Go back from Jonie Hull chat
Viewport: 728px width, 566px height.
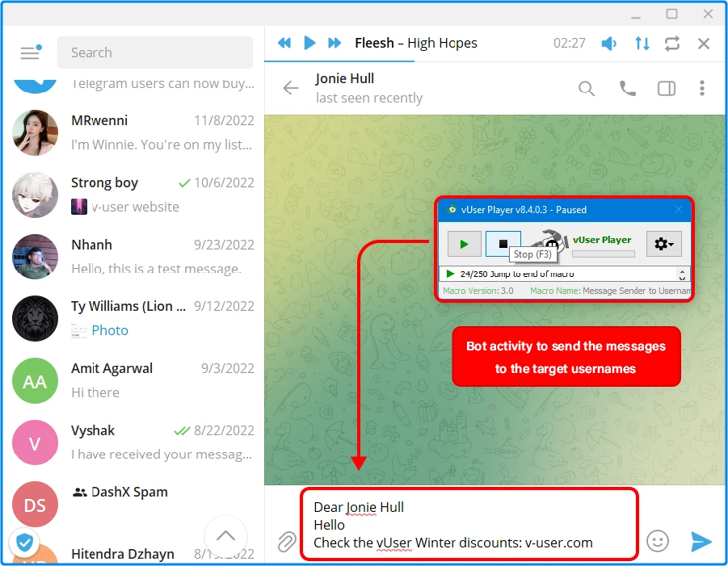coord(291,88)
